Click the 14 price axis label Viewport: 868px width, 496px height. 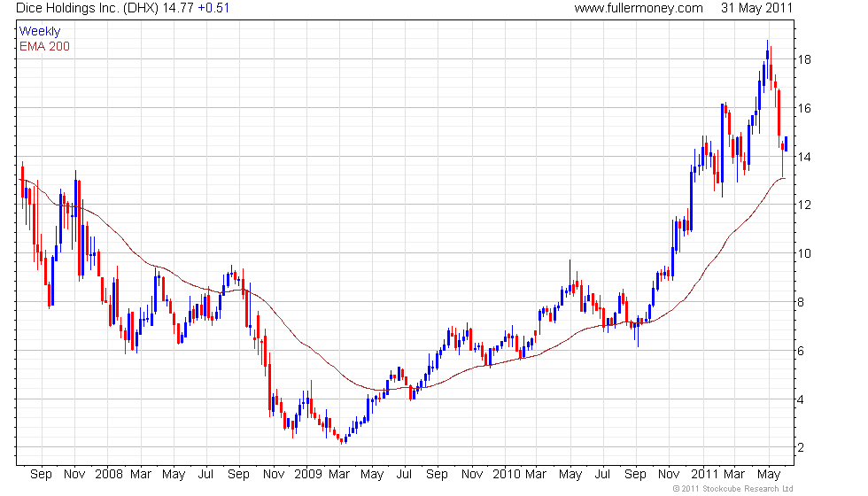[x=804, y=157]
